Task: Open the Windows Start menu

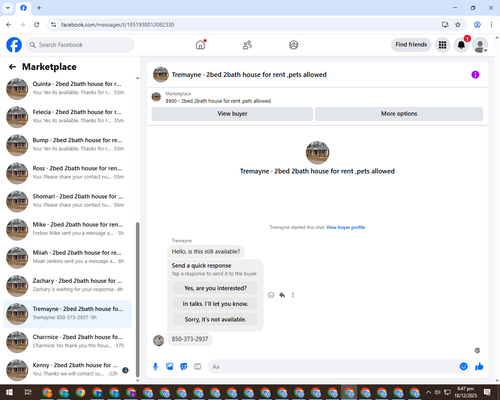Action: click(9, 392)
